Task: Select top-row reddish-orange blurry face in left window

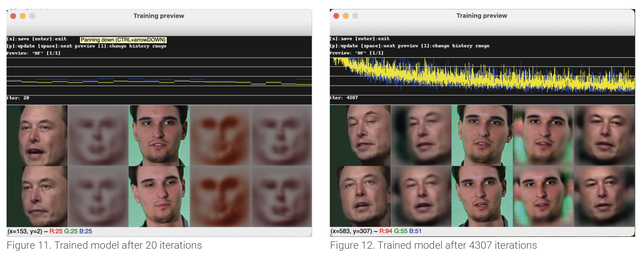Action: [220, 136]
